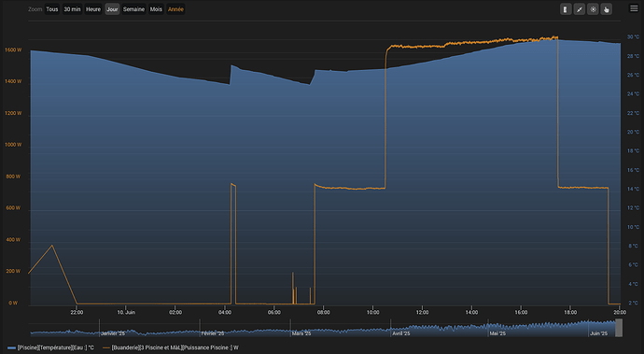This screenshot has width=644, height=354.
Task: Click the Zoom label text
Action: (x=35, y=9)
